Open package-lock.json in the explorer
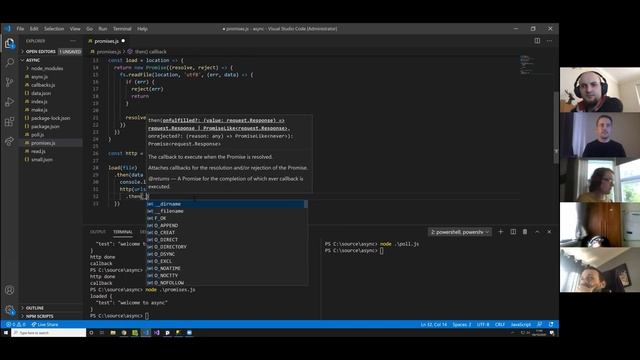This screenshot has width=640, height=360. [51, 118]
